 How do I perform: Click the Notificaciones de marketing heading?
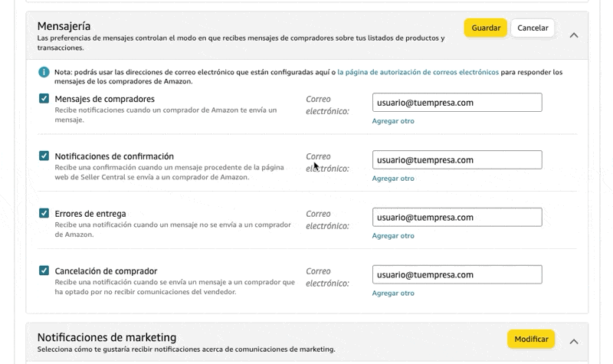point(107,337)
